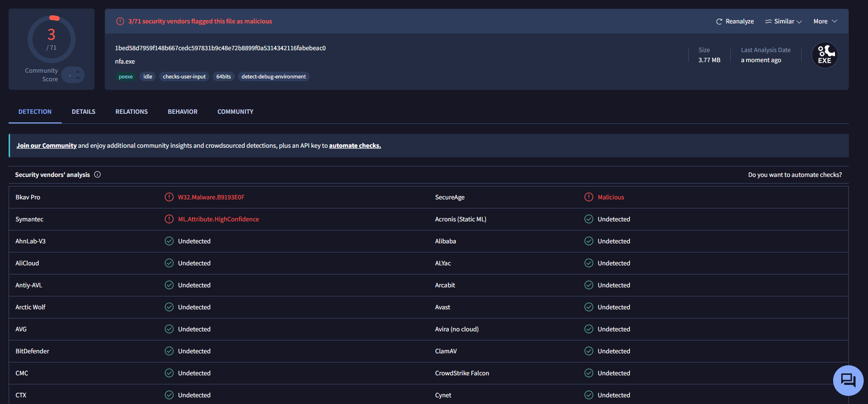
Task: Click the Avira (no cloud) vendor name
Action: (x=457, y=329)
